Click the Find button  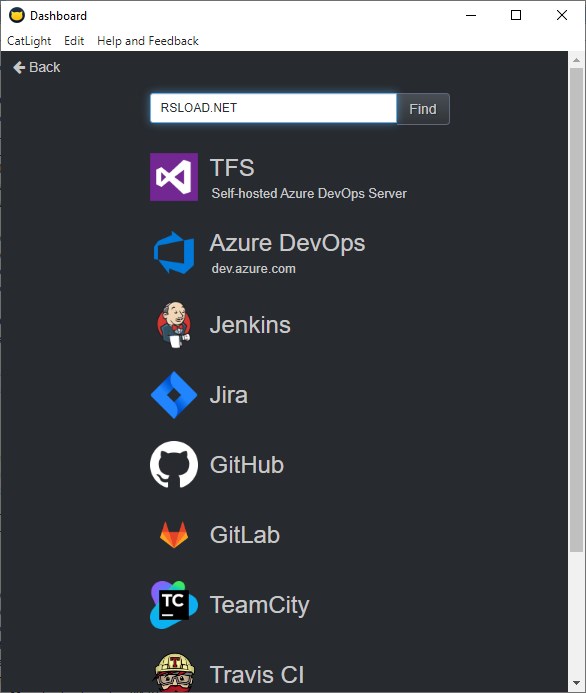tap(423, 109)
